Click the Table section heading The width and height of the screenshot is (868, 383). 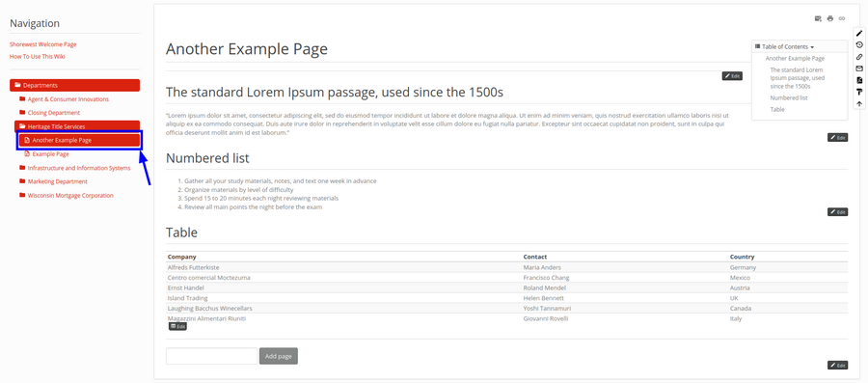[x=181, y=233]
